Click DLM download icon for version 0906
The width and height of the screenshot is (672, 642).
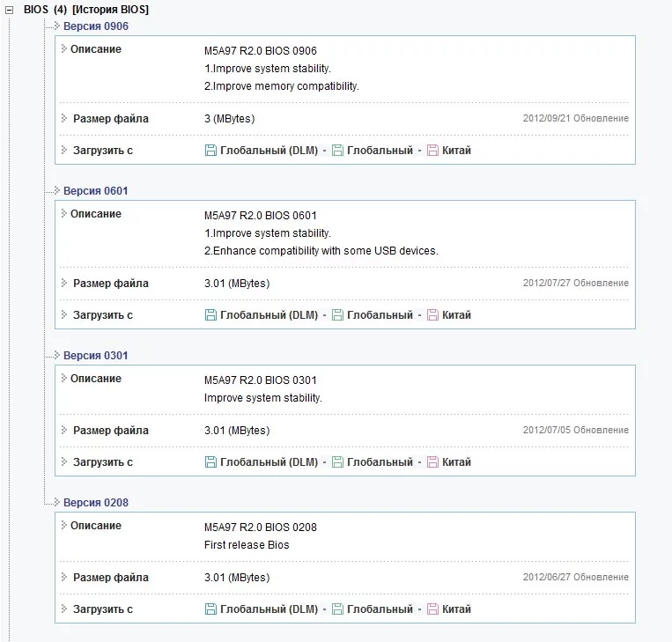click(210, 151)
